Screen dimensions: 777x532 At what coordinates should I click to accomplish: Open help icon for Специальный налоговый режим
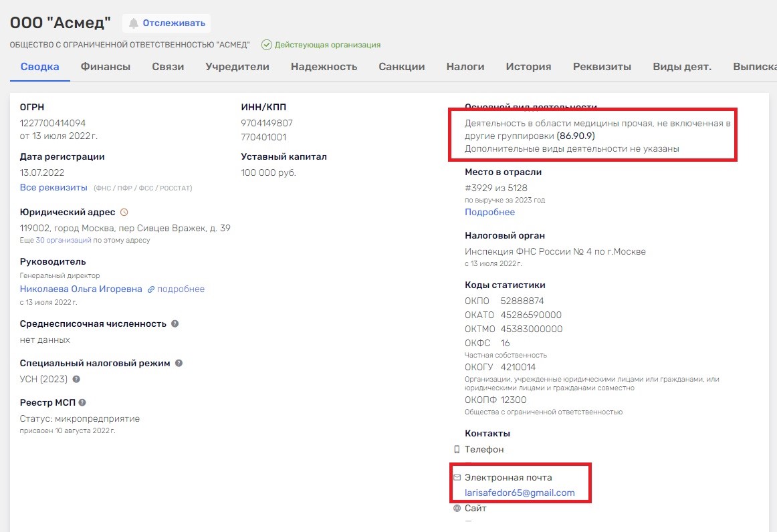tap(179, 363)
